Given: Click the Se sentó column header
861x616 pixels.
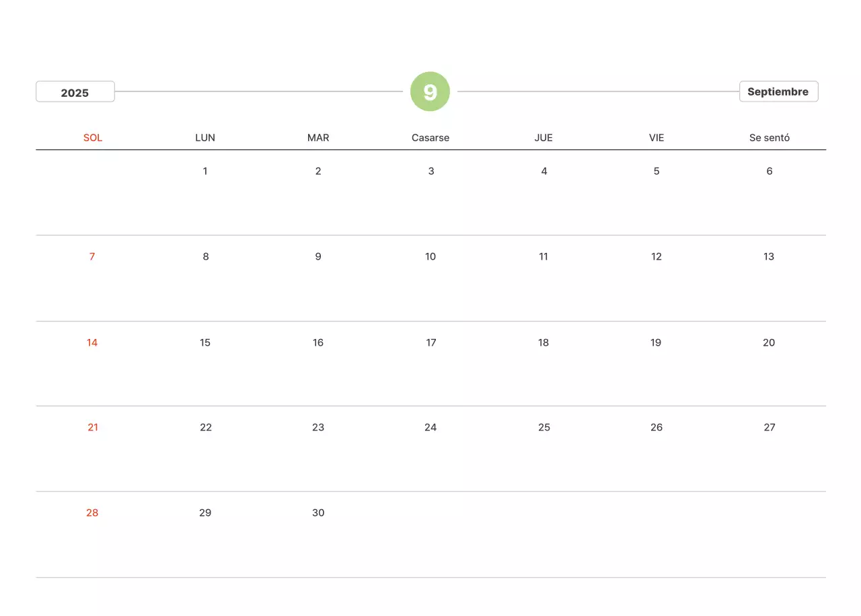Looking at the screenshot, I should click(770, 138).
